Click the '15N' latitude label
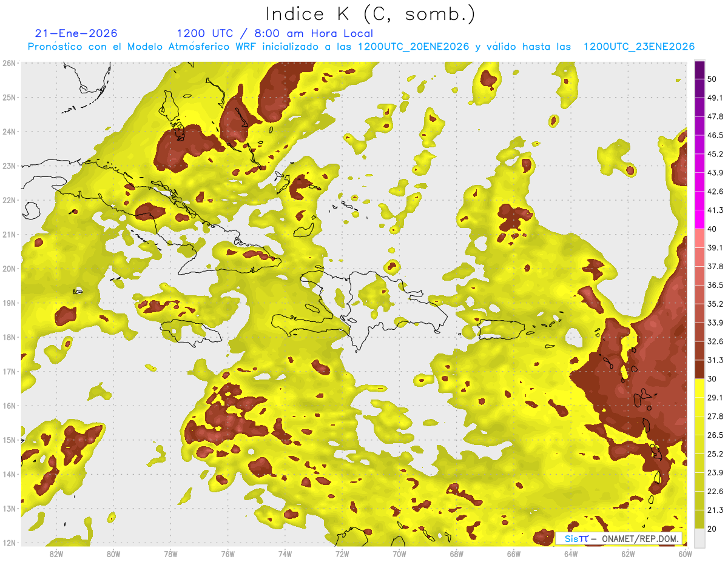The height and width of the screenshot is (562, 728). tap(9, 440)
